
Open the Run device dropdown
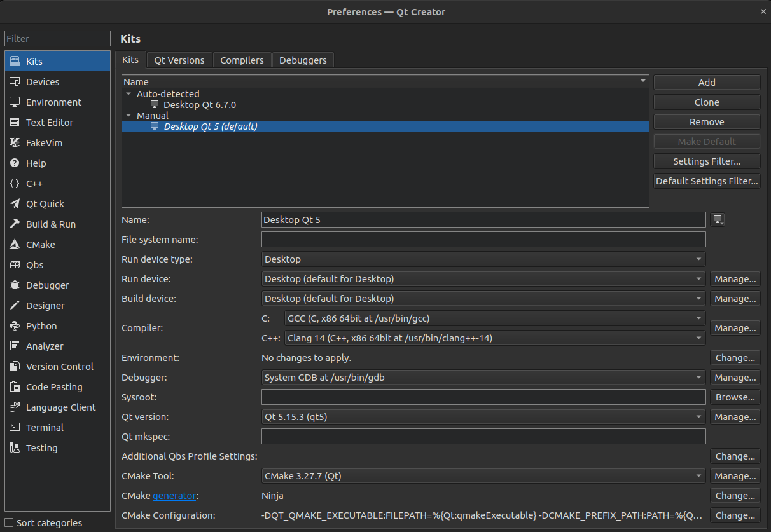pos(483,279)
